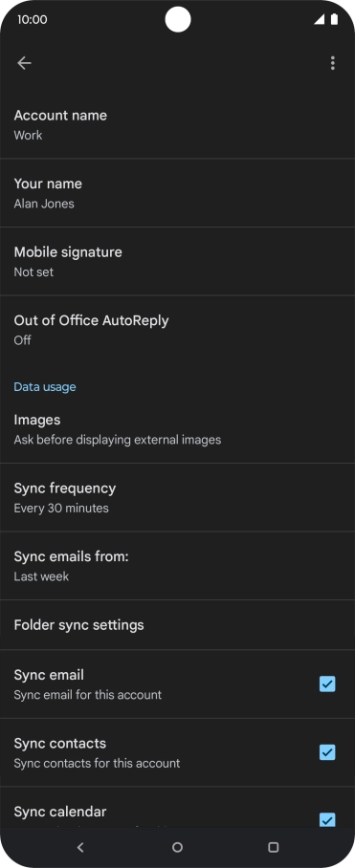The width and height of the screenshot is (355, 868).
Task: Tap the Android back navigation button
Action: pyautogui.click(x=80, y=847)
